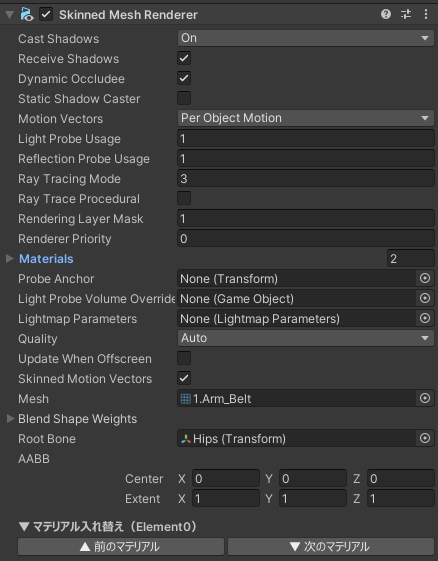Open the component help reference icon

386,14
